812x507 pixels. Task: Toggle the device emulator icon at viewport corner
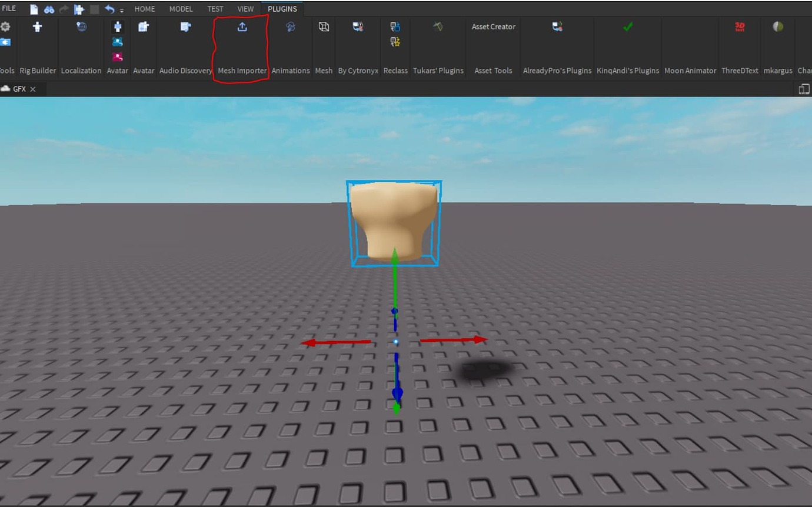(804, 89)
